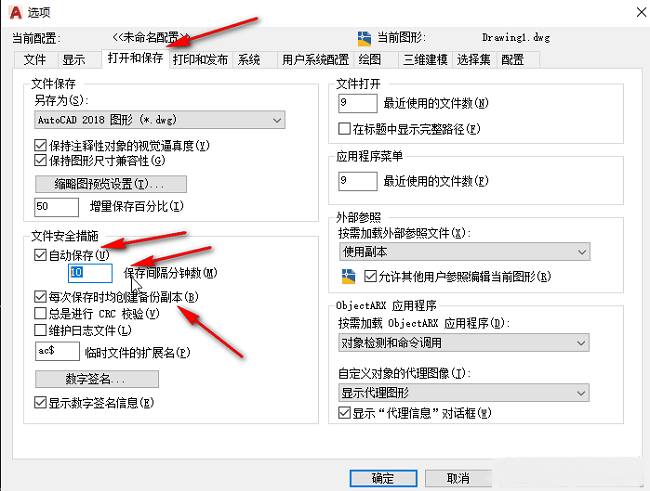Toggle 显示“代理信息”对话框 checkbox
Image resolution: width=650 pixels, height=491 pixels.
[x=344, y=413]
